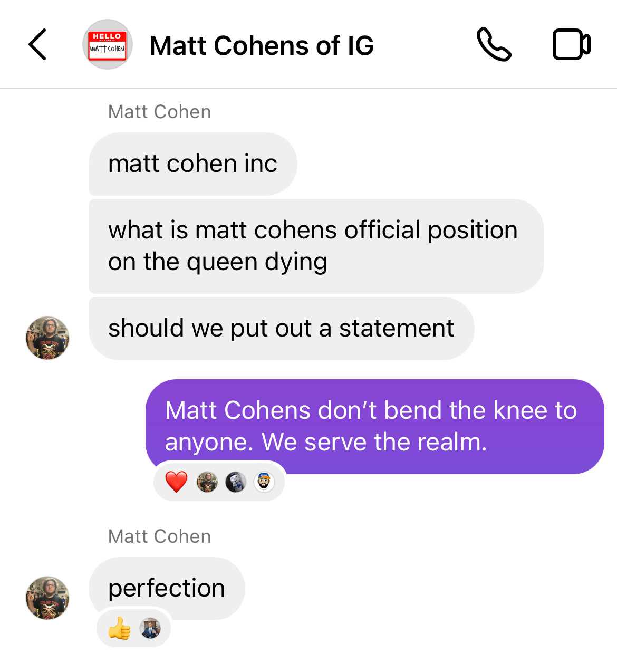Screen dimensions: 617x672
Task: View reactor avatar next to thumbs-up
Action: (150, 628)
